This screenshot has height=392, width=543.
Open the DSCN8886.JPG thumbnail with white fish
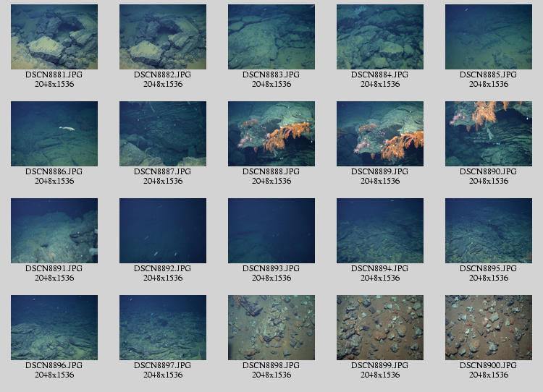click(54, 134)
